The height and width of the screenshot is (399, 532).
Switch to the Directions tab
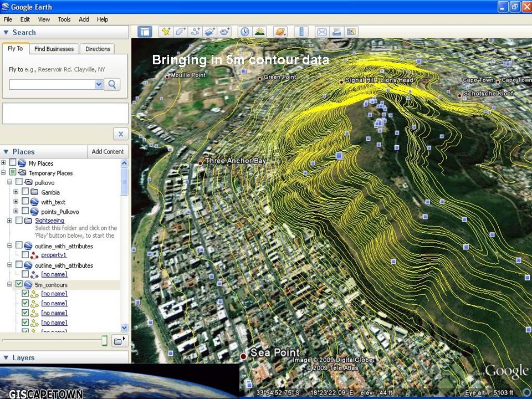tap(98, 49)
